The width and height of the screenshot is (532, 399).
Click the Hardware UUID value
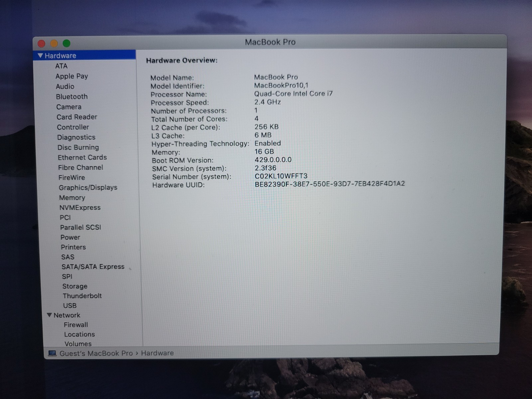tap(330, 184)
